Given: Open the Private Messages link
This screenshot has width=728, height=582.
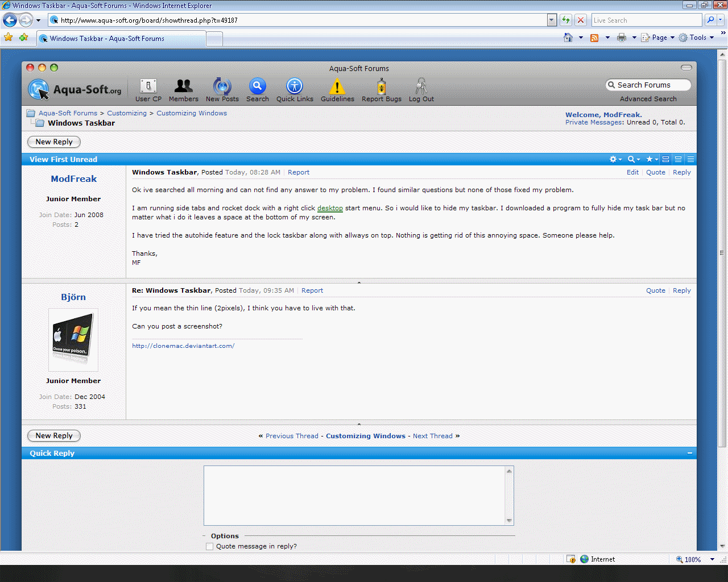Looking at the screenshot, I should coord(594,122).
